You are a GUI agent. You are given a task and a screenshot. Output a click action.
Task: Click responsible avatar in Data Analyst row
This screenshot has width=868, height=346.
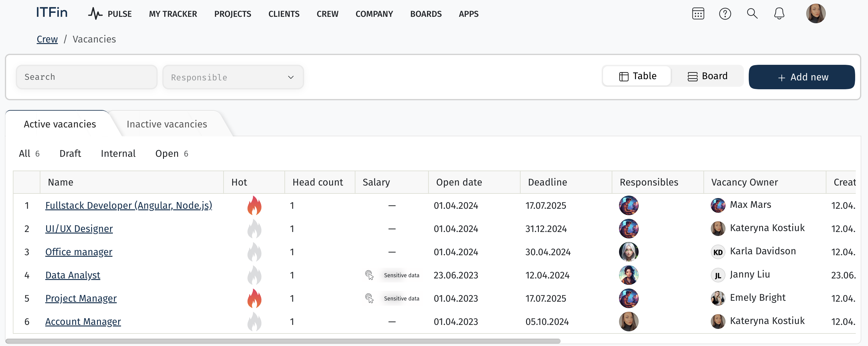click(629, 275)
